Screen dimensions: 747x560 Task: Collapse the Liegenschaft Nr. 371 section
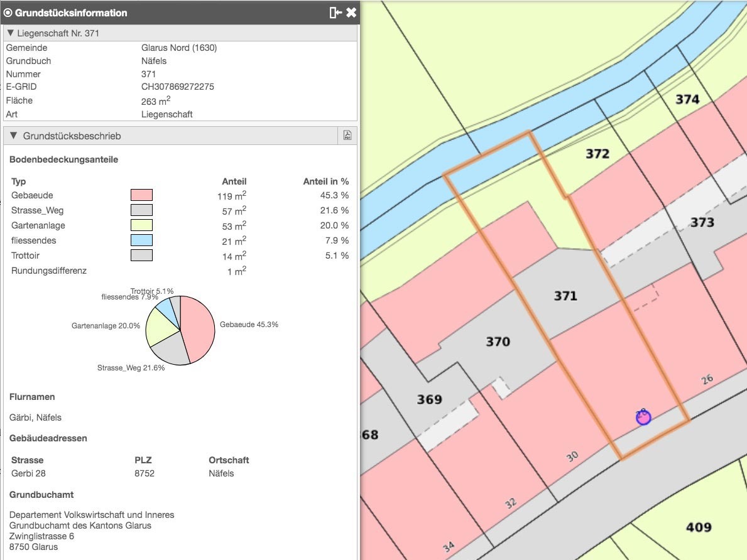[11, 33]
